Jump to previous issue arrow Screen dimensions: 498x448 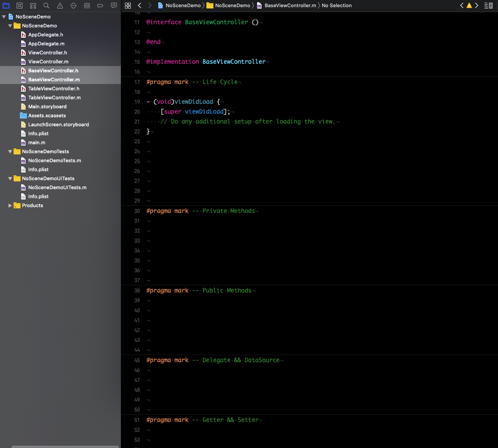(462, 5)
